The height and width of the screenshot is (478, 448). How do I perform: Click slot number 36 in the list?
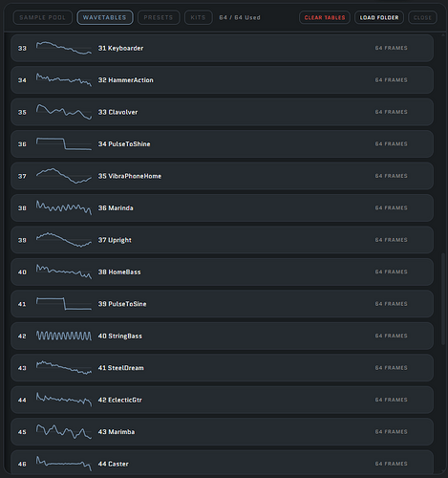pos(22,144)
